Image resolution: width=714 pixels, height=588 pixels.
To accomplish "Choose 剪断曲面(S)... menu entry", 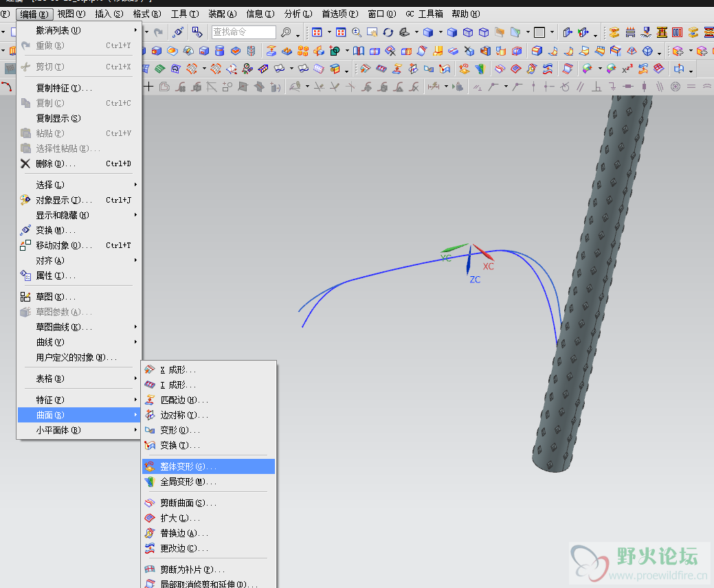I will point(208,503).
